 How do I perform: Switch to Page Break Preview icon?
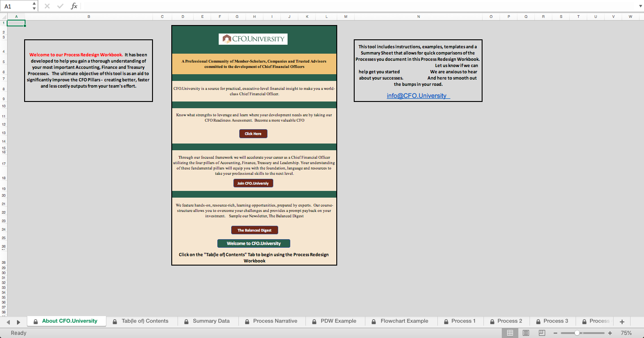[542, 333]
